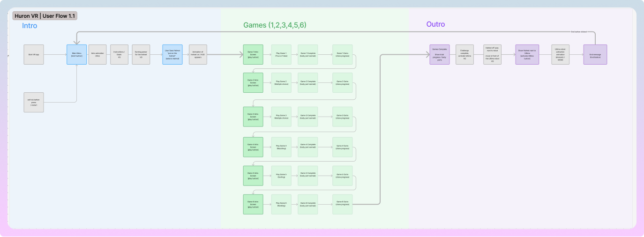Select the 'exit via button press / restart' node

[34, 102]
